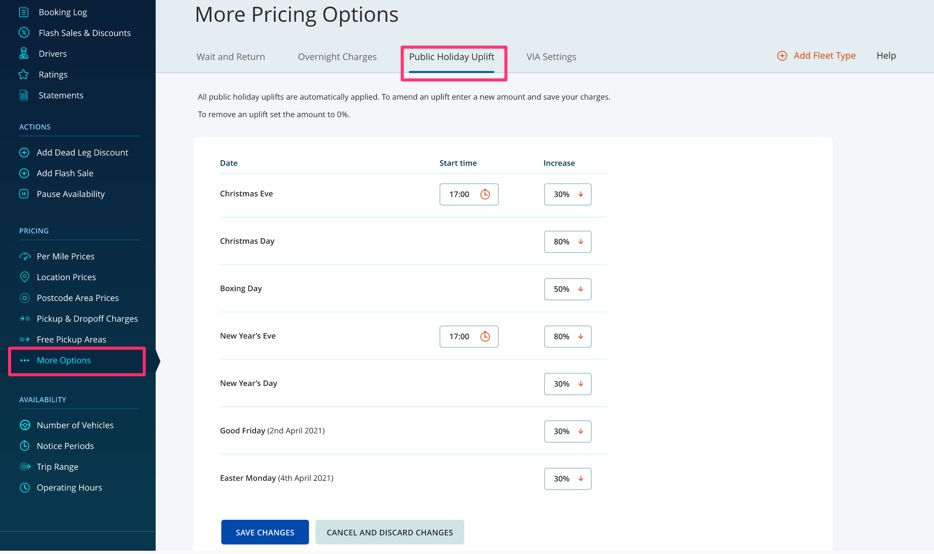
Task: Open the Good Friday increase dropdown
Action: coord(568,431)
